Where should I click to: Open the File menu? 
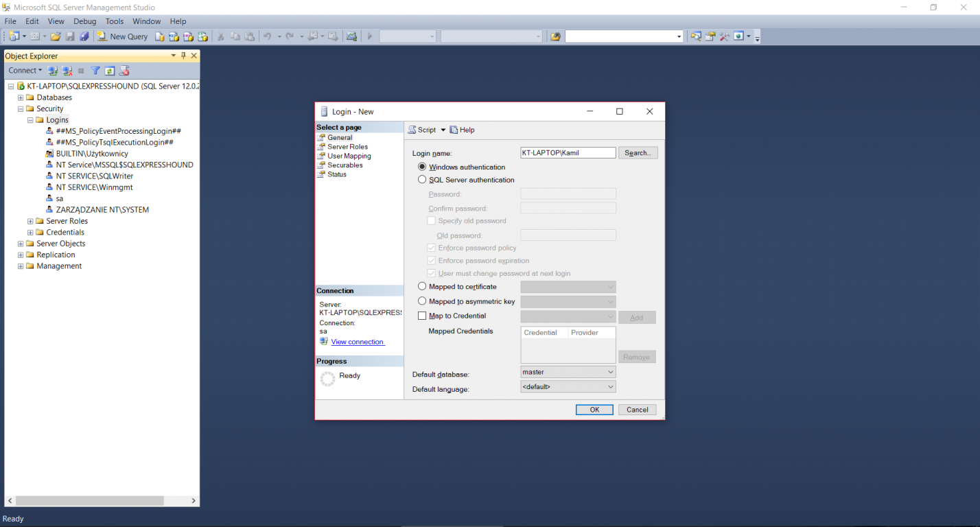[x=10, y=21]
